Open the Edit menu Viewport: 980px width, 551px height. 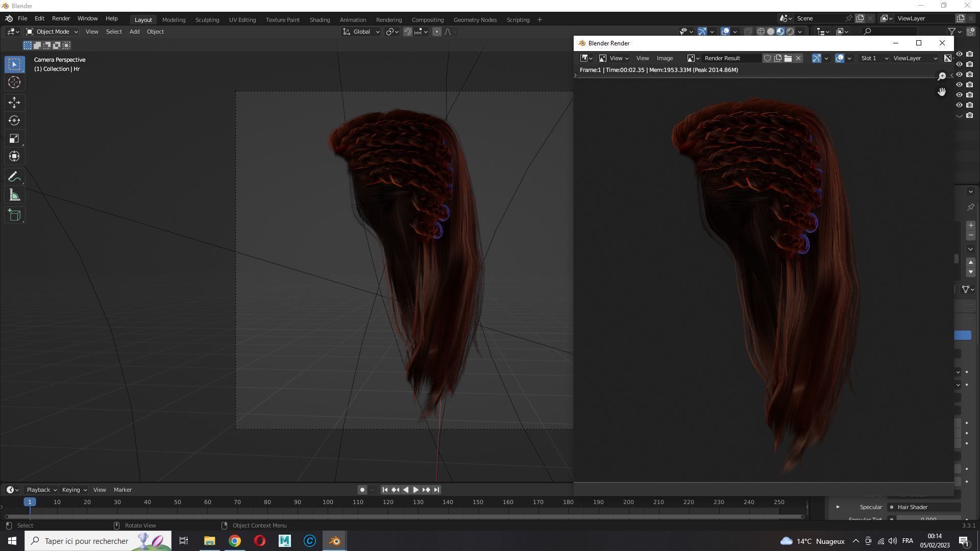(39, 18)
